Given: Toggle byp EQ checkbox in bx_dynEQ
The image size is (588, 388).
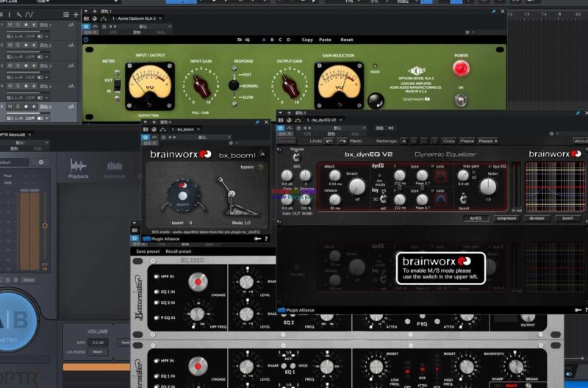Looking at the screenshot, I should (490, 167).
